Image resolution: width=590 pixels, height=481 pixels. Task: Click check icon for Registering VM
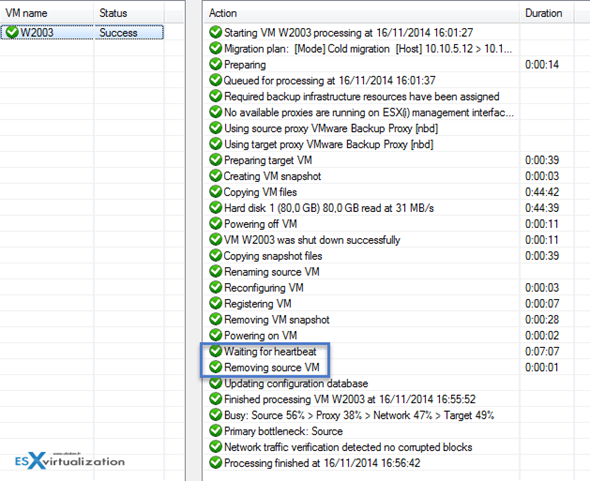[x=216, y=303]
